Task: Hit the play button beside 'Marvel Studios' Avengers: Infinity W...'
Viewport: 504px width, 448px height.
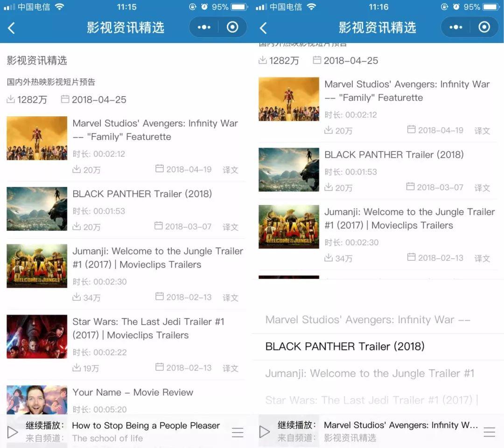Action: 265,432
